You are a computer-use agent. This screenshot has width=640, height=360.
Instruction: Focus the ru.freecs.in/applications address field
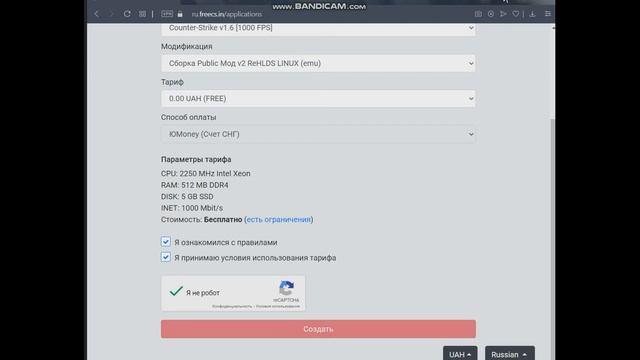coord(227,14)
